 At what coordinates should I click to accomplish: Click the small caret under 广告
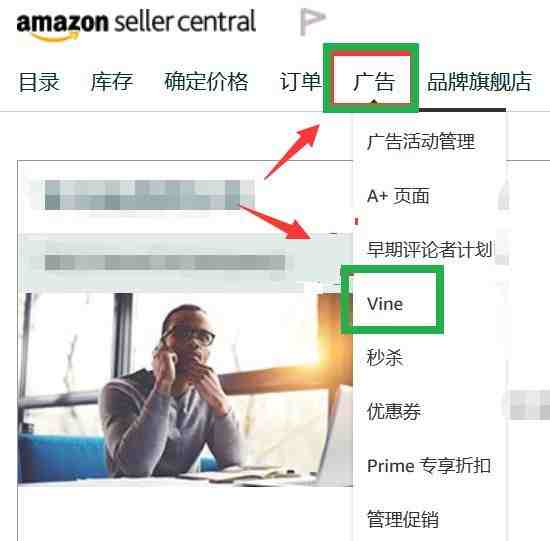(374, 102)
